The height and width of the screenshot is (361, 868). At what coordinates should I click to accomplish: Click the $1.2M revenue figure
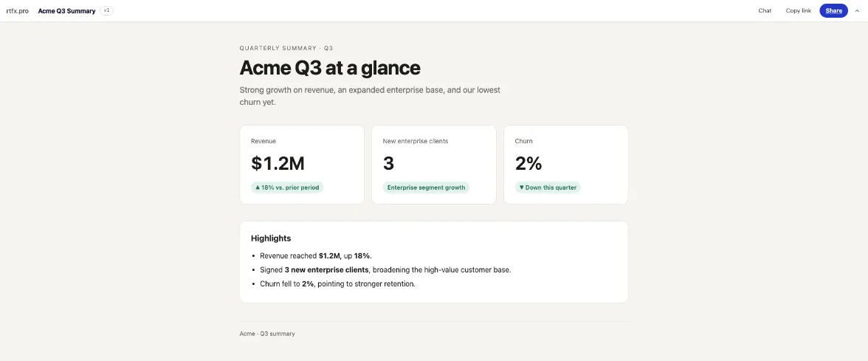278,163
